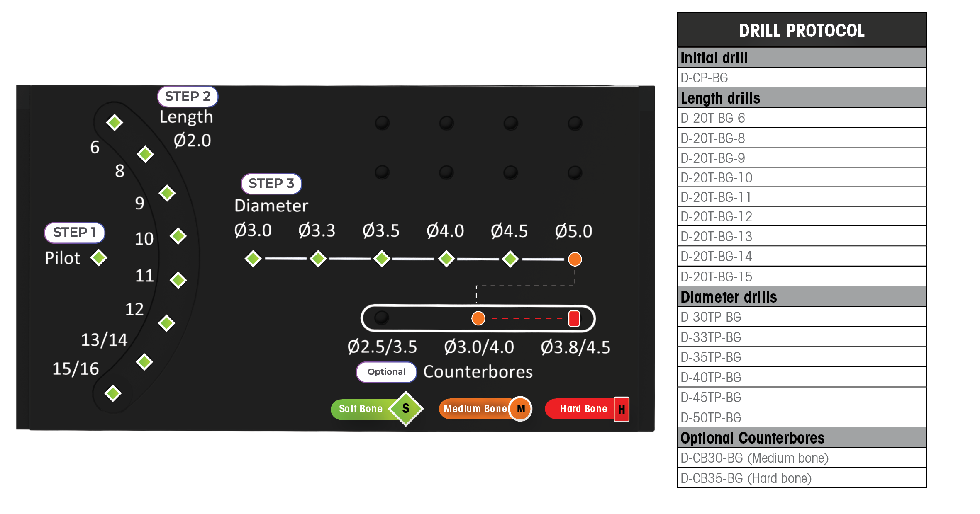980x514 pixels.
Task: Click the length 6 green diamond
Action: click(x=115, y=122)
